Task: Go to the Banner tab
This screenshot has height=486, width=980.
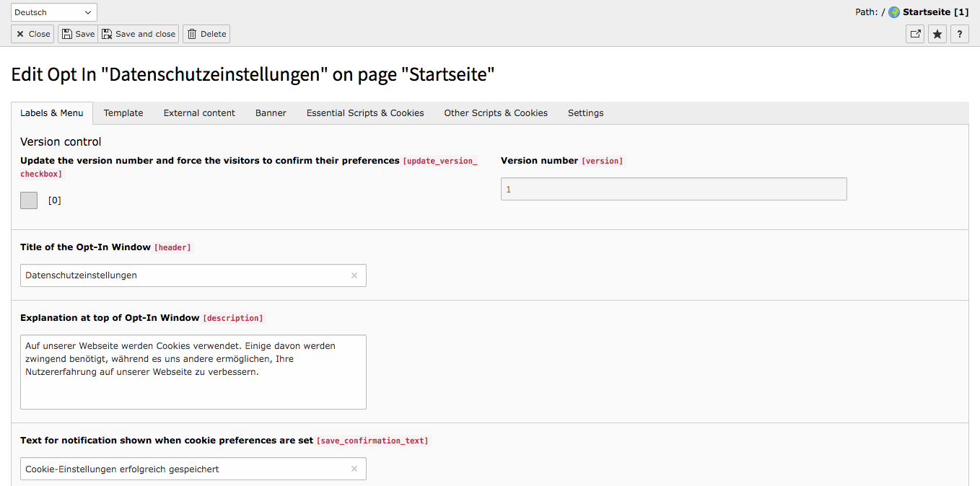Action: point(271,113)
